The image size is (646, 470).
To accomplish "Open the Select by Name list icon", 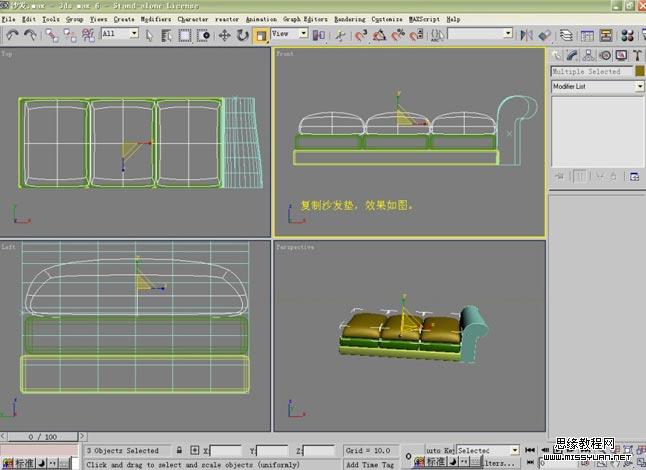I will tap(166, 36).
